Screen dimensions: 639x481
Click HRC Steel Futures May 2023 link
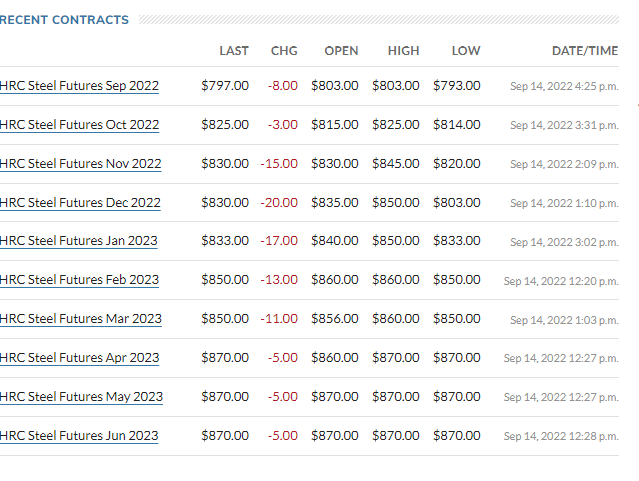click(x=80, y=397)
